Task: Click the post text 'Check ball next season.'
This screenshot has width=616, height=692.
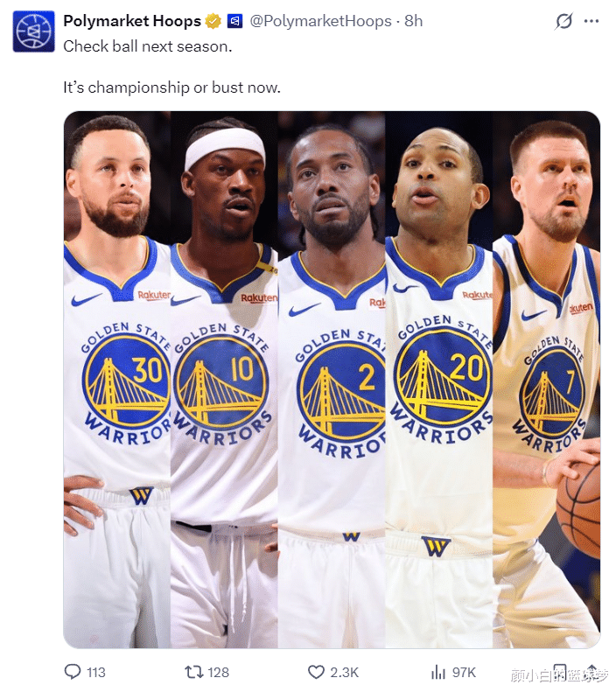Action: (147, 46)
